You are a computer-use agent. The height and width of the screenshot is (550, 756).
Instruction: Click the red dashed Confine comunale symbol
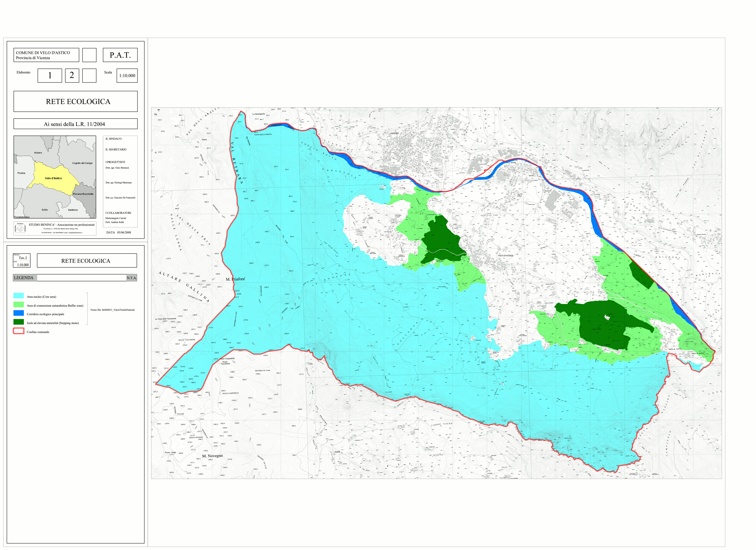[x=19, y=331]
